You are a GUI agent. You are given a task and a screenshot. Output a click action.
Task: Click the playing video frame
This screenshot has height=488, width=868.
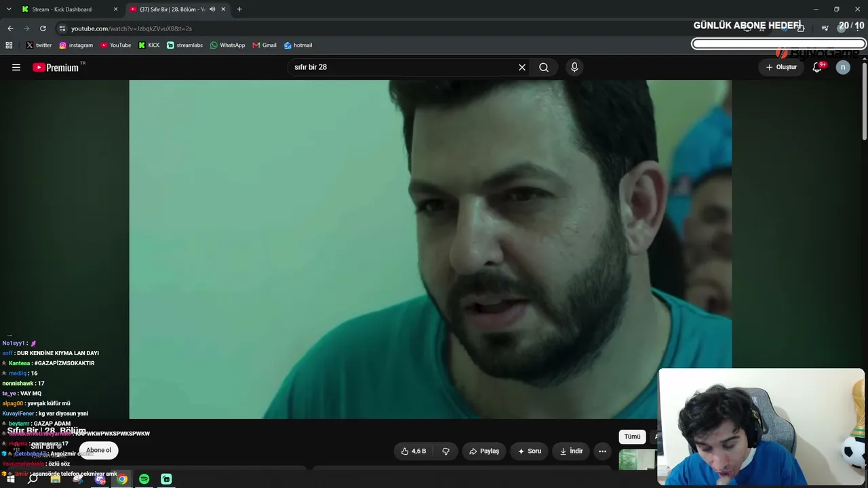click(x=430, y=249)
